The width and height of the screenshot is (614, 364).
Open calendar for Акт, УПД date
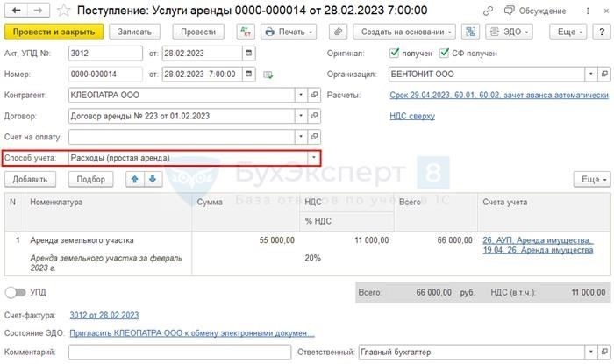[x=248, y=54]
